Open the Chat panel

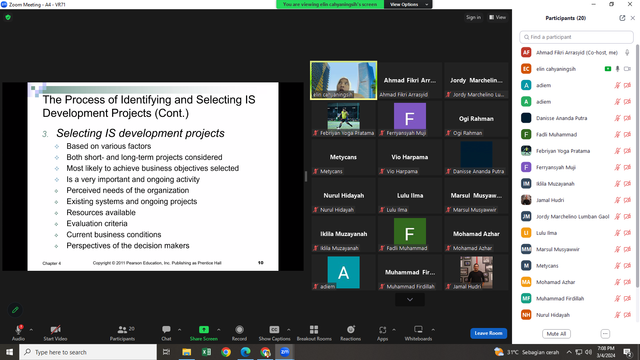pyautogui.click(x=166, y=332)
